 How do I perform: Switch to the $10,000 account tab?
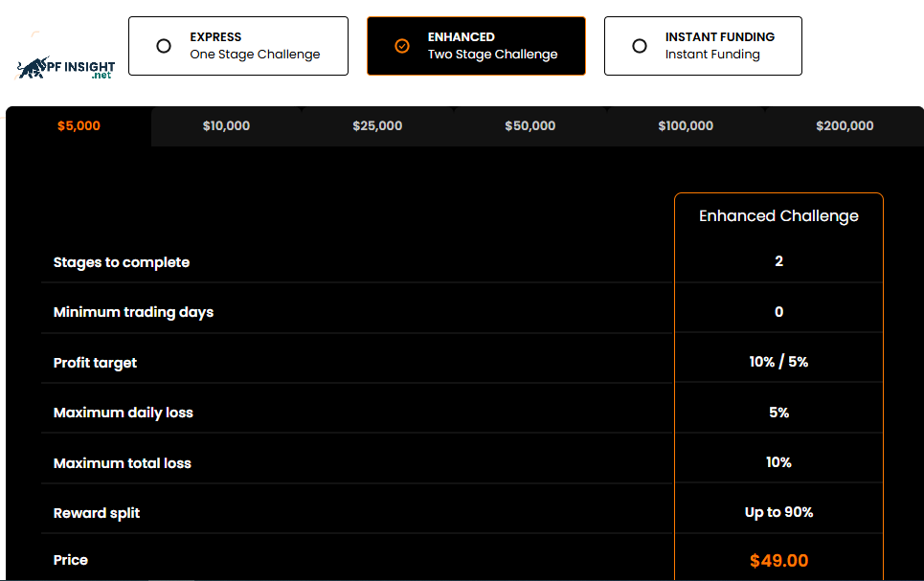pyautogui.click(x=226, y=125)
